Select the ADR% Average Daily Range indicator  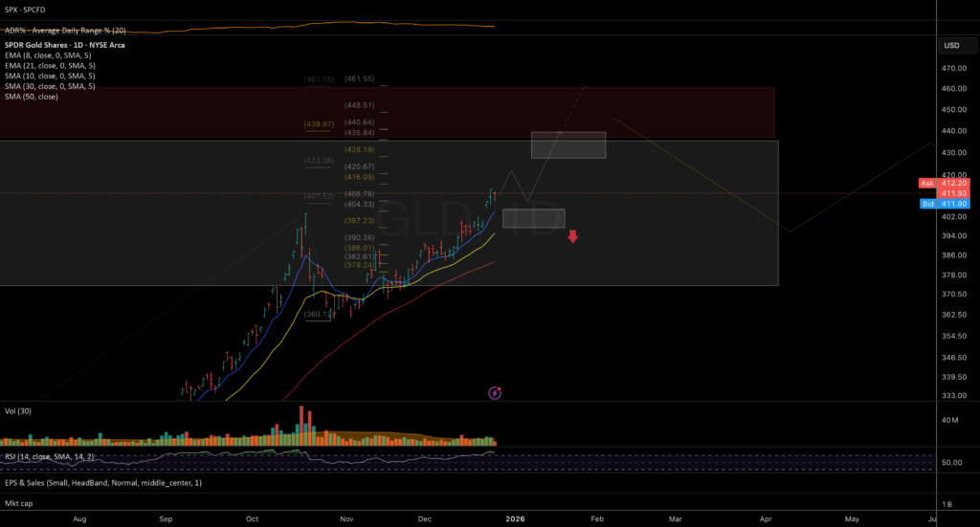pos(65,30)
